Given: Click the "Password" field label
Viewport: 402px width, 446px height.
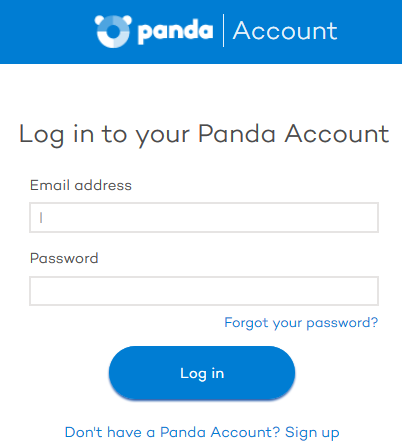Looking at the screenshot, I should pyautogui.click(x=64, y=258).
